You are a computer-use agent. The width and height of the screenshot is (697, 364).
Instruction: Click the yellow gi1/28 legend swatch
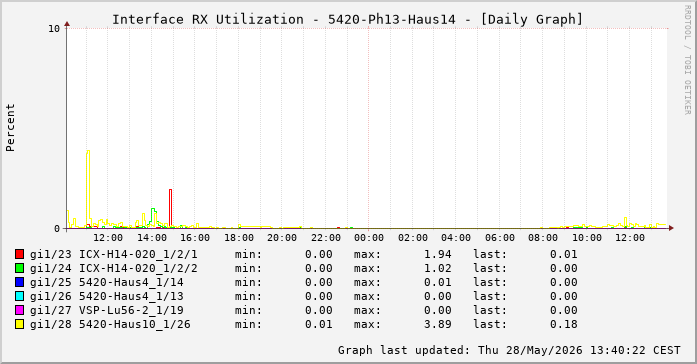[x=19, y=324]
